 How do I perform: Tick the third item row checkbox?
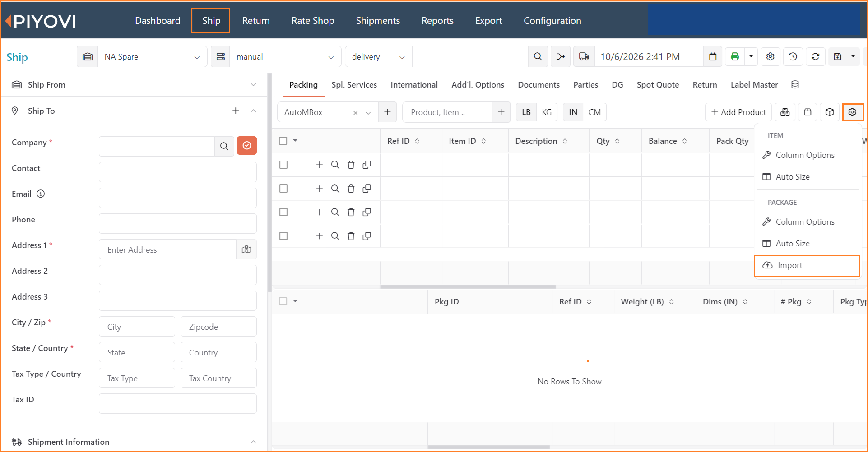pyautogui.click(x=283, y=212)
